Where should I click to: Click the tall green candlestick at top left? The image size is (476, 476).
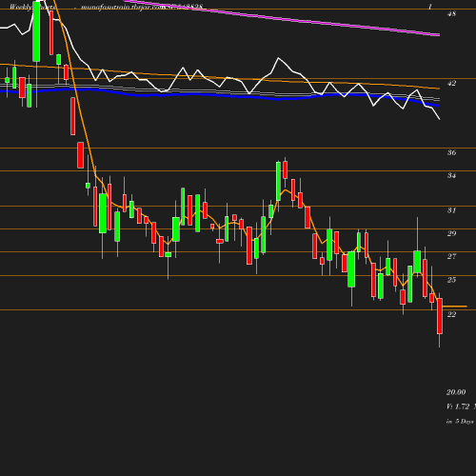(36, 31)
